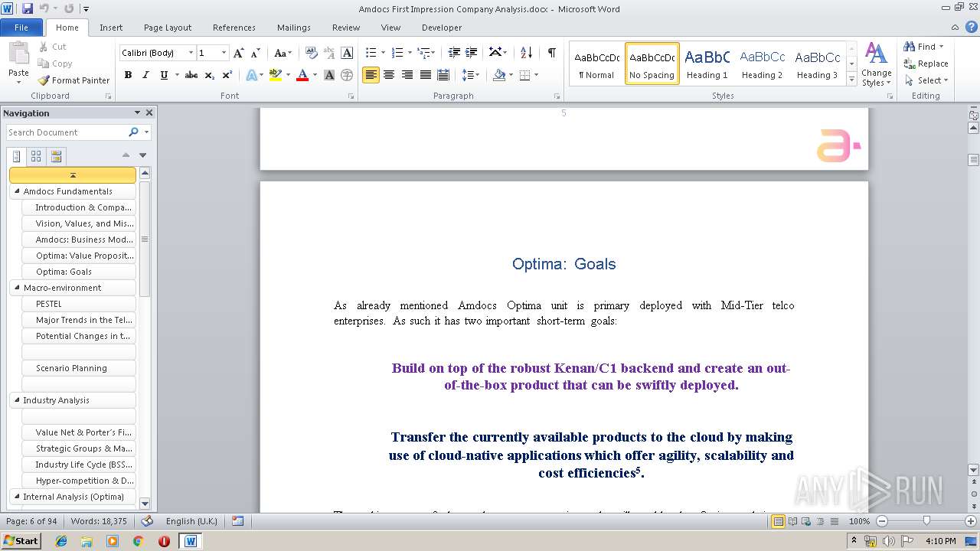Click the Sort icon
Viewport: 980px width, 551px height.
(526, 53)
